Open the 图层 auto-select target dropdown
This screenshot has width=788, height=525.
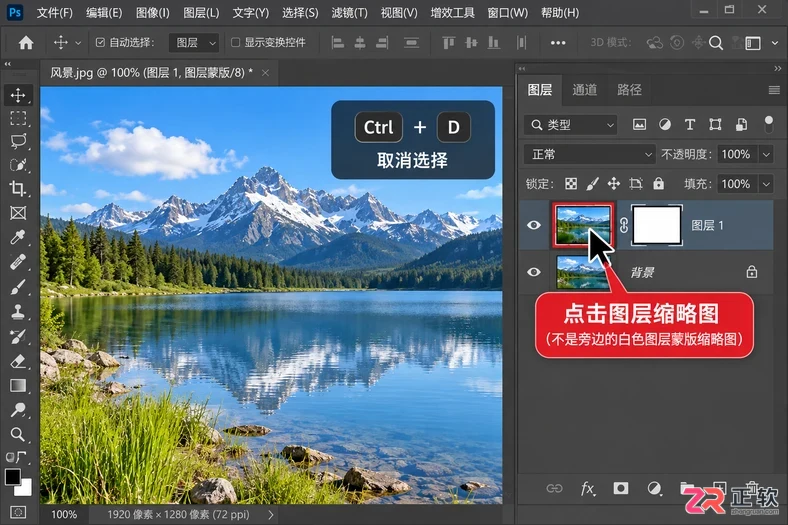194,43
